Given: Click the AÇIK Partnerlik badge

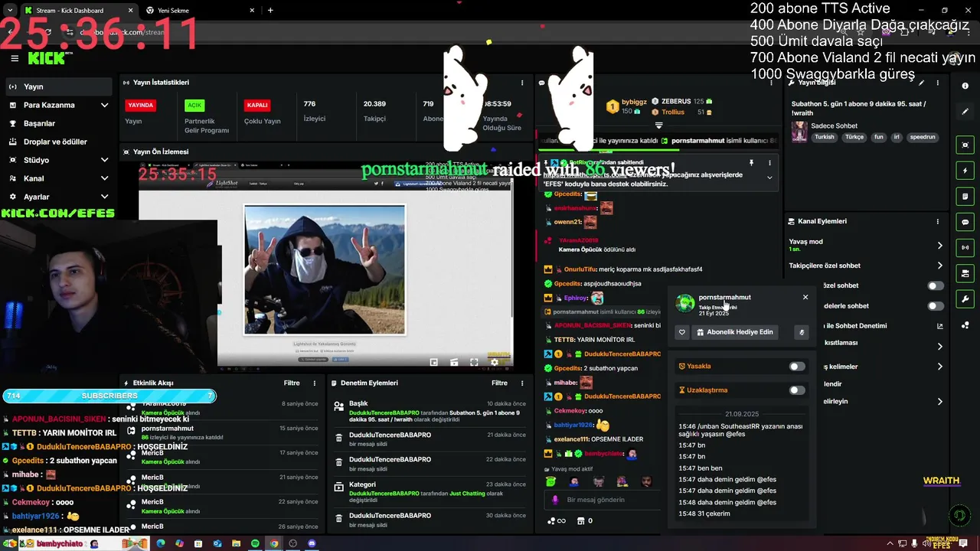Looking at the screenshot, I should point(195,106).
